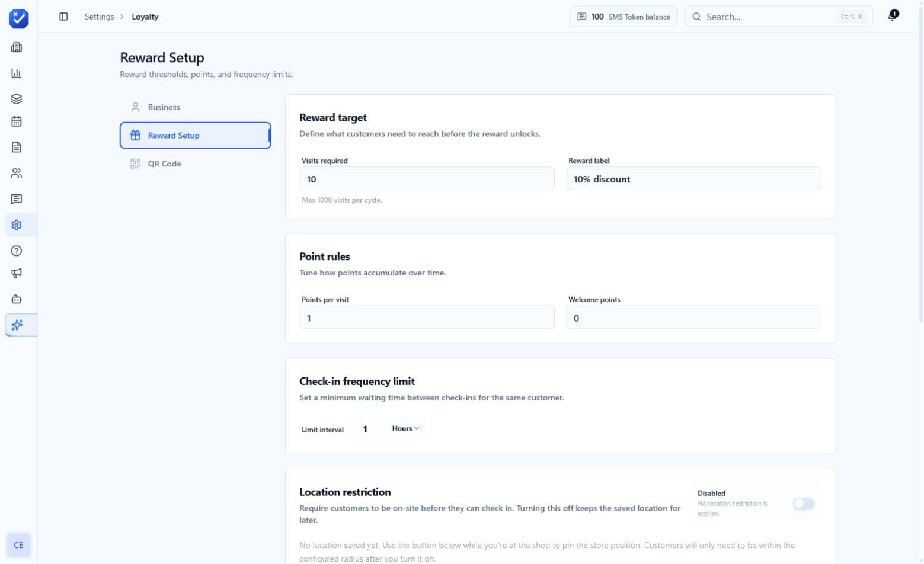
Task: Toggle the sidebar panel icon
Action: (63, 17)
